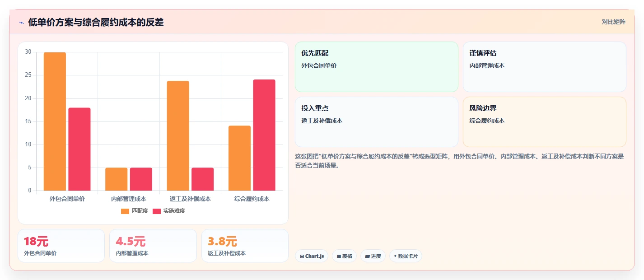The image size is (644, 280).
Task: Select the 表格 tag chip
Action: [344, 256]
